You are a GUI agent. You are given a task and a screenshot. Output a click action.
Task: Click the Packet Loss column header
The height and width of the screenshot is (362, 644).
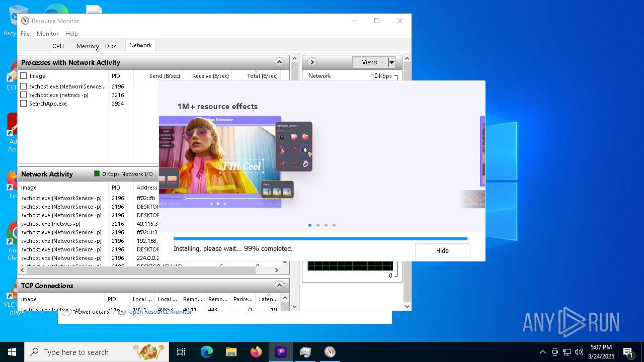coord(243,299)
